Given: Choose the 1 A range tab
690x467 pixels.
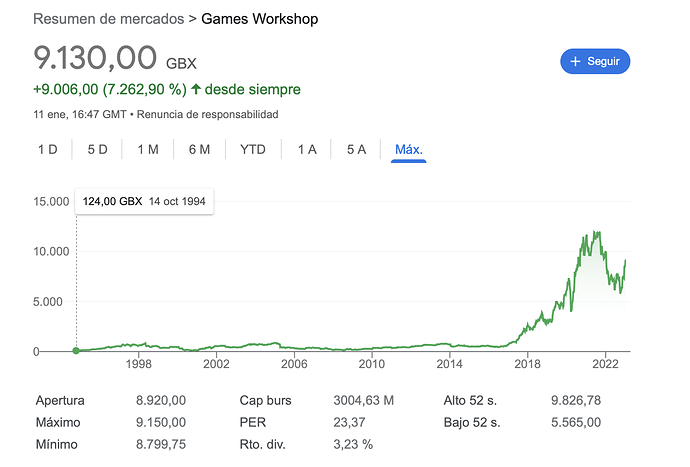Looking at the screenshot, I should pyautogui.click(x=307, y=150).
